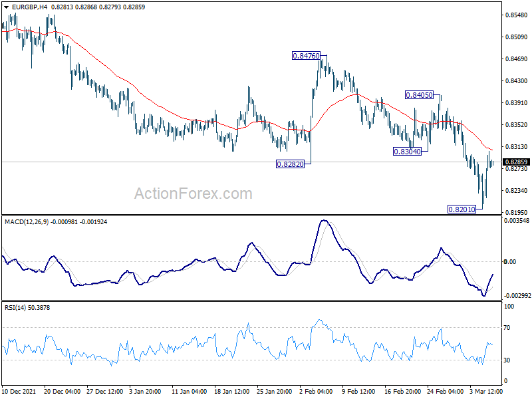Screen dimensions: 532x399
Task: Click the MACD scale value -0.002992
Action: 517,296
